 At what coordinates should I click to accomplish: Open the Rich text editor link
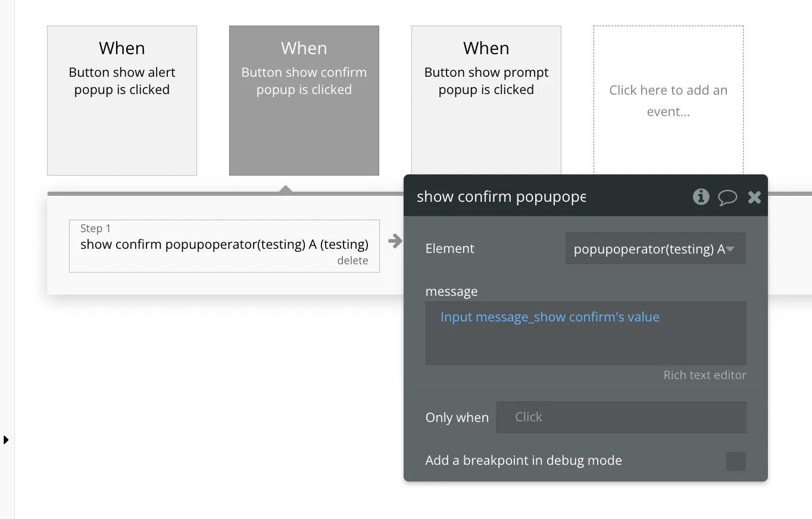coord(705,375)
